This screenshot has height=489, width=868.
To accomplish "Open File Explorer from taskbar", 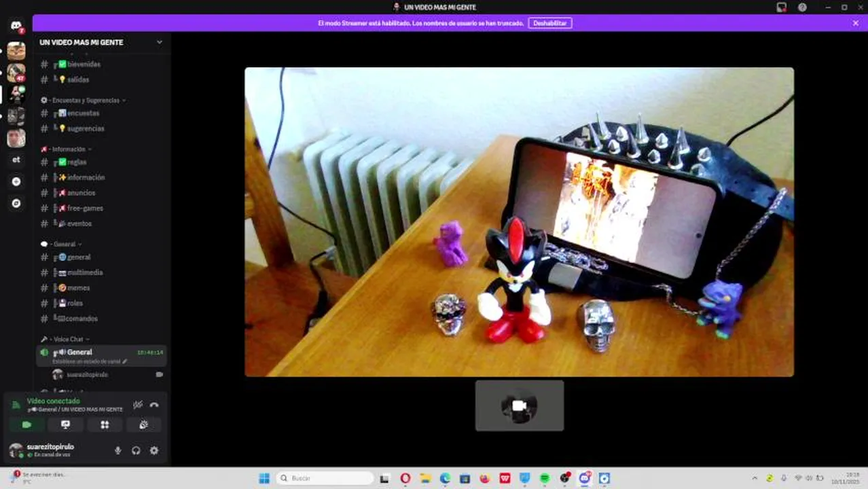I will [x=425, y=478].
